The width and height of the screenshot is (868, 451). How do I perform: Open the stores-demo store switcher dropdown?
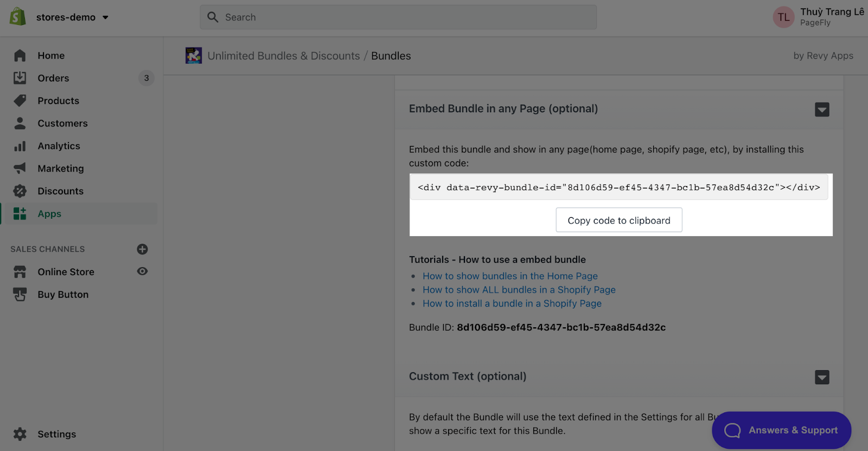pyautogui.click(x=73, y=17)
